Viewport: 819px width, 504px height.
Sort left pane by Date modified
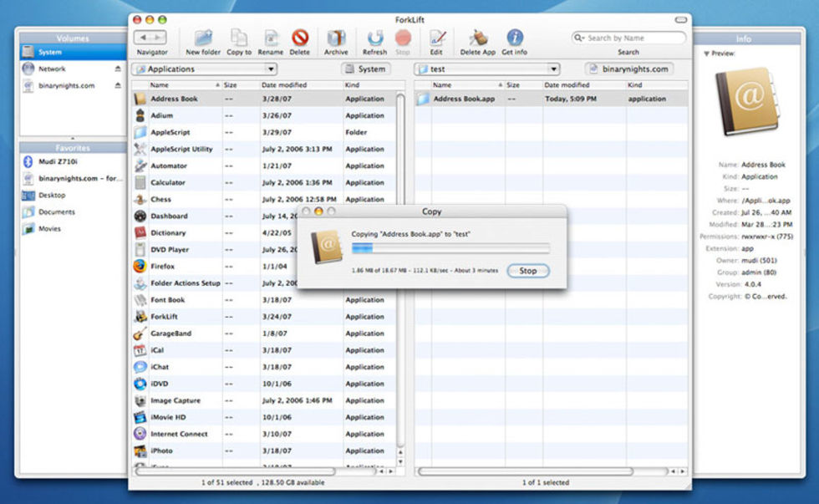(x=301, y=85)
